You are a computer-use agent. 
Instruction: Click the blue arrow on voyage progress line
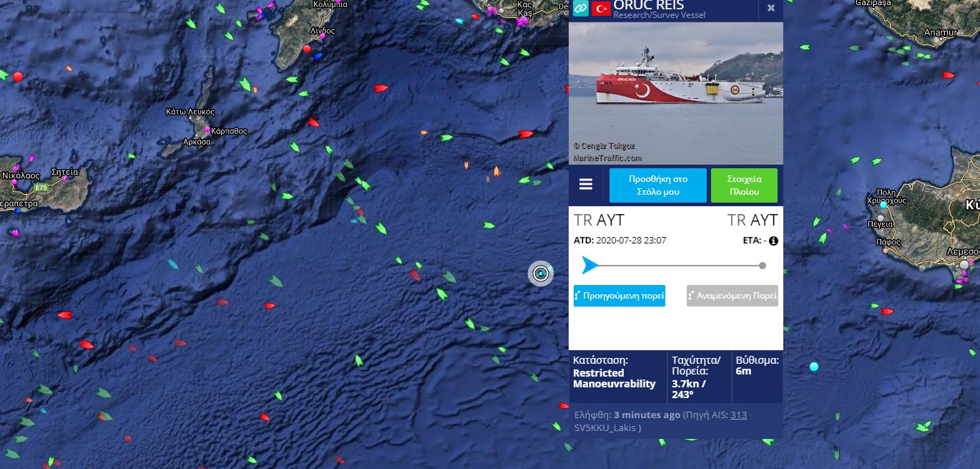tap(589, 266)
